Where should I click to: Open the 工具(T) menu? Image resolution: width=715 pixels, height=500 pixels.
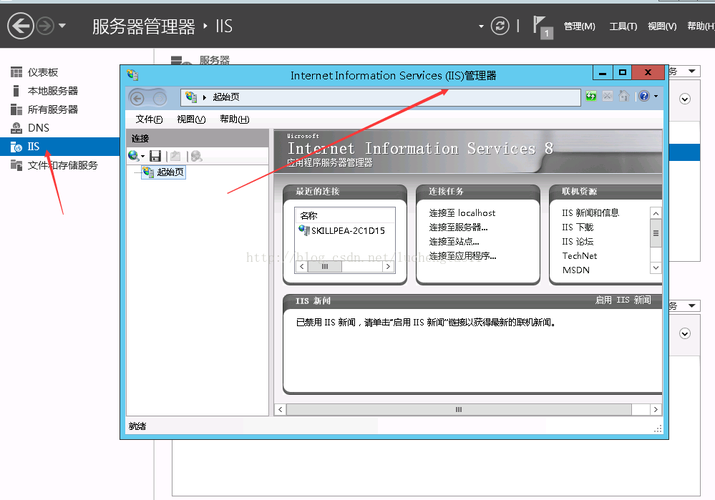[x=623, y=26]
